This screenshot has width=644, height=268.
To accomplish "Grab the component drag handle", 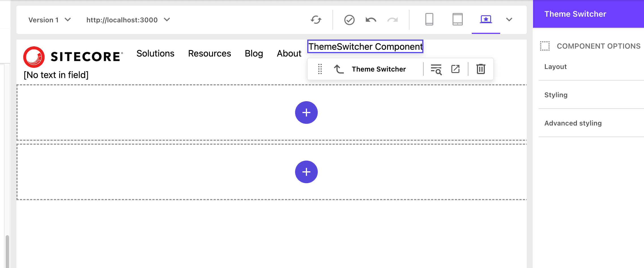I will coord(320,69).
